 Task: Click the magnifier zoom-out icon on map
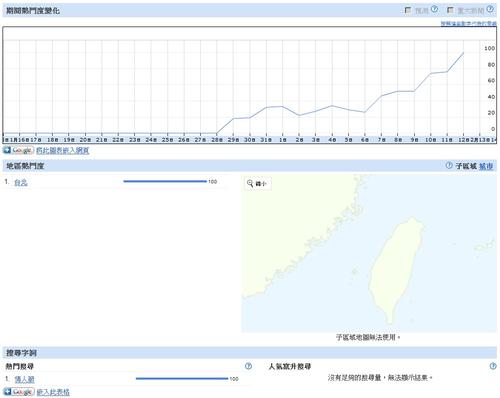250,183
